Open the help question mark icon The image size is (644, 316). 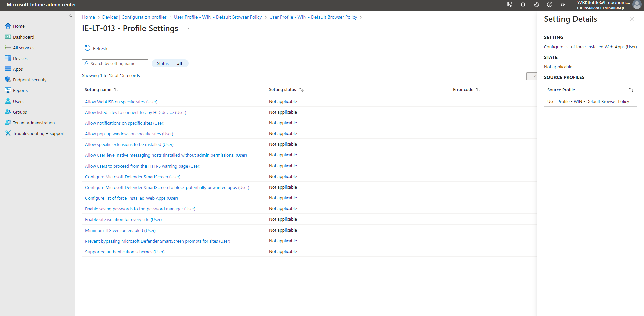(x=550, y=4)
